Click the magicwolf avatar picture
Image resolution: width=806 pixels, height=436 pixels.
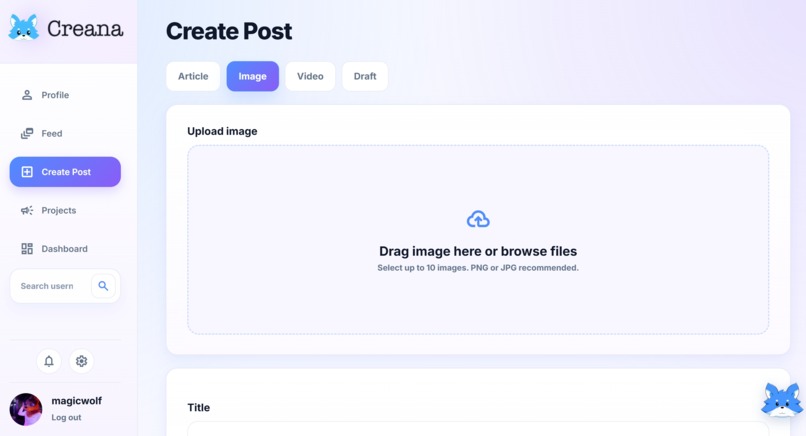[26, 409]
